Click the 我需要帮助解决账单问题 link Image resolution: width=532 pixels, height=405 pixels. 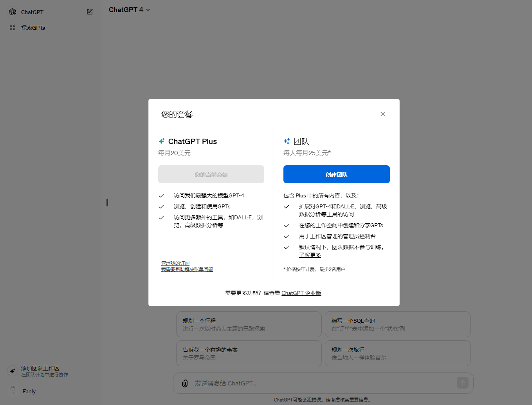pyautogui.click(x=186, y=269)
